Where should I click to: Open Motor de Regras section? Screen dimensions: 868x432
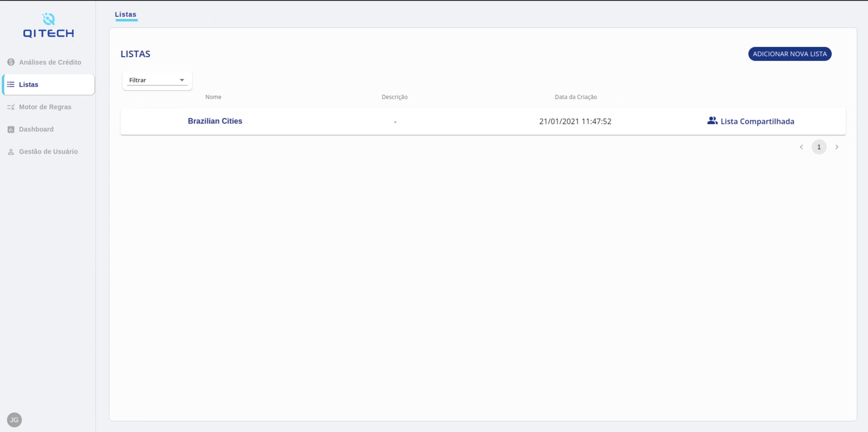tap(48, 107)
